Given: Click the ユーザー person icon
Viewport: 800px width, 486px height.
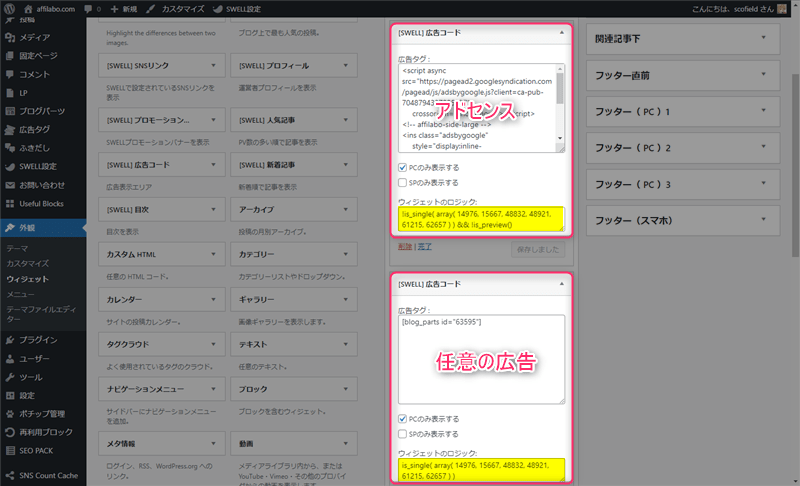Looking at the screenshot, I should click(x=10, y=359).
